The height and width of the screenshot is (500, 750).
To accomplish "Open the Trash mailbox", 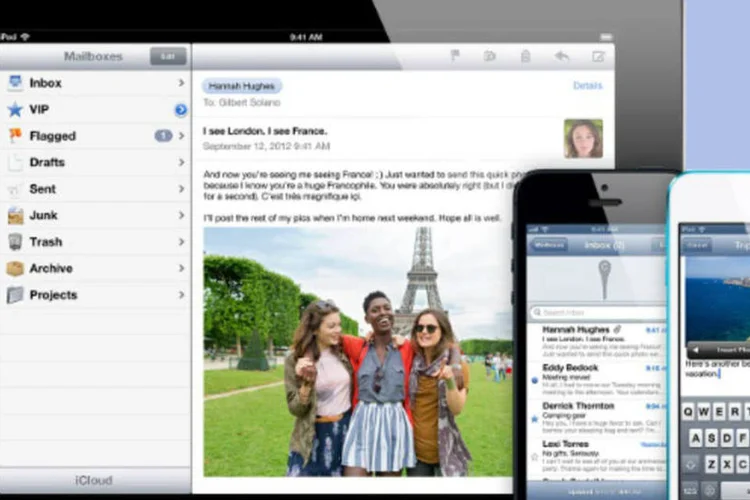I will tap(95, 242).
